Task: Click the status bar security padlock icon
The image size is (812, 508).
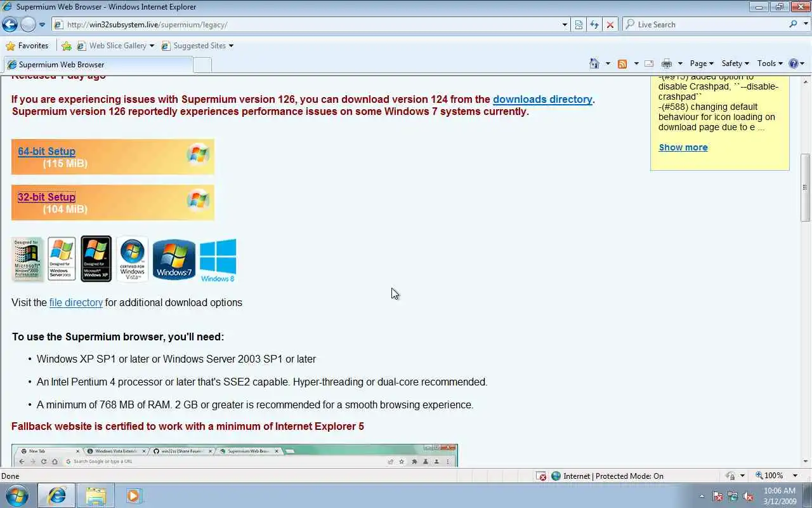Action: click(x=731, y=476)
